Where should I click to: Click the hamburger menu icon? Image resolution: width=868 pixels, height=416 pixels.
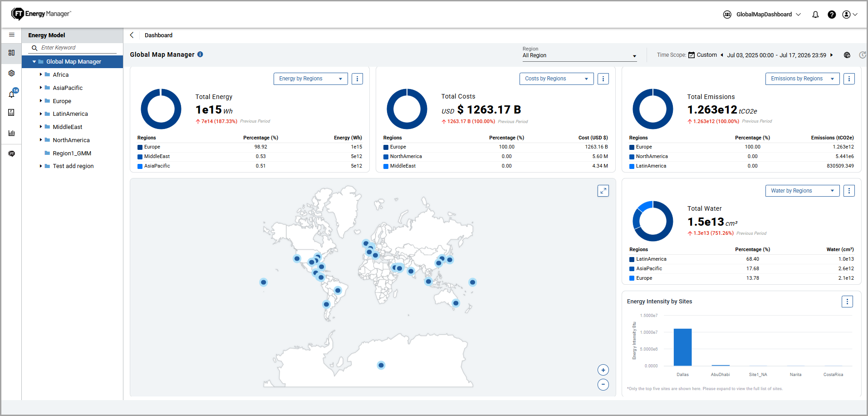coord(12,35)
